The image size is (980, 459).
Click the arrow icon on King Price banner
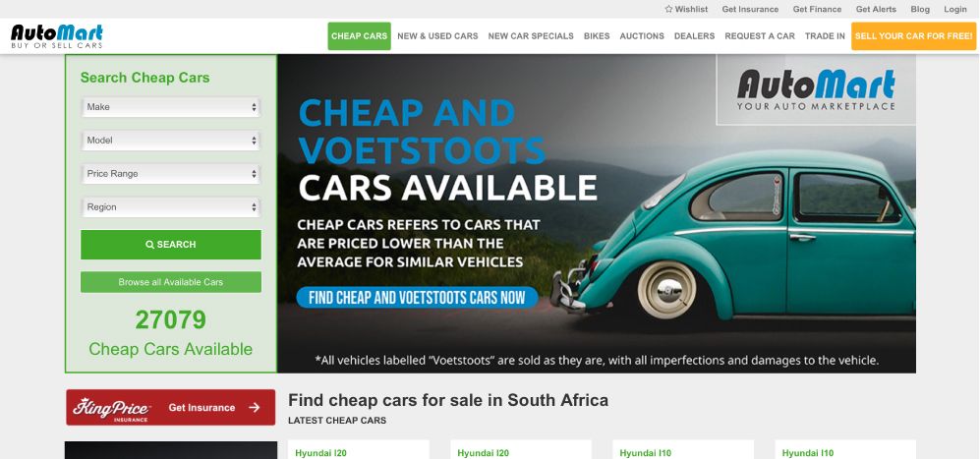point(254,408)
